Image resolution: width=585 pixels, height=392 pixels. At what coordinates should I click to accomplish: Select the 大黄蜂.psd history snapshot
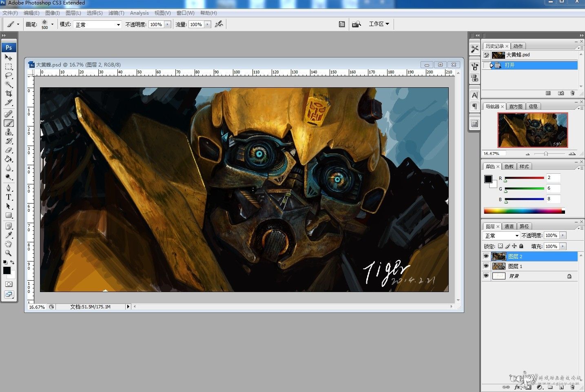pos(530,55)
